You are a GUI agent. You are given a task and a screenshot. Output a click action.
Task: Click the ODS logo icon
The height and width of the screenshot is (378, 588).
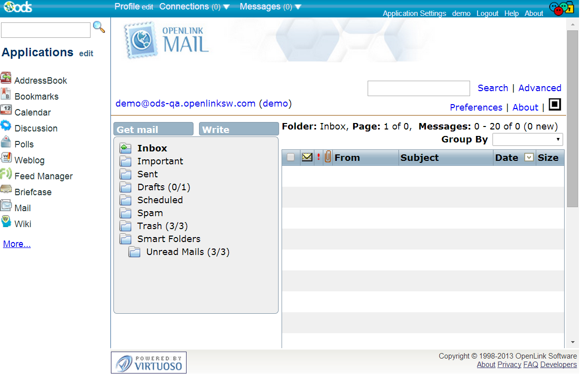point(17,7)
